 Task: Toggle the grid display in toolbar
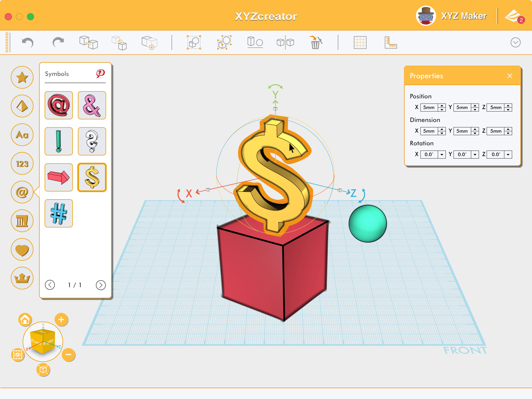pos(360,43)
